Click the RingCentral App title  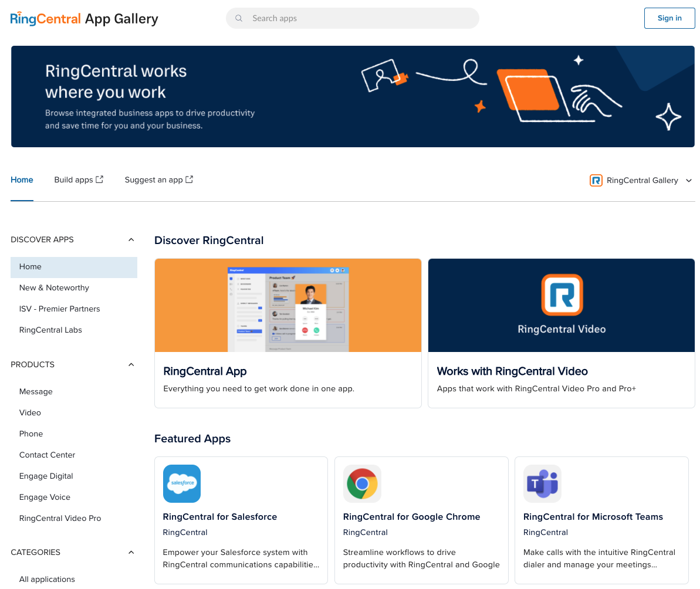205,371
